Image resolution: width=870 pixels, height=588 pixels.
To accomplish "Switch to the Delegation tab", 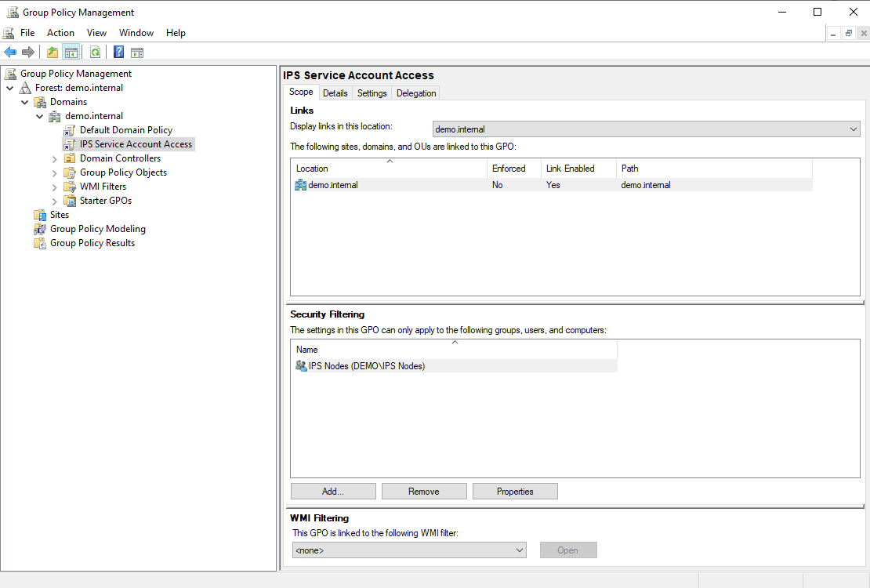I will pos(416,93).
